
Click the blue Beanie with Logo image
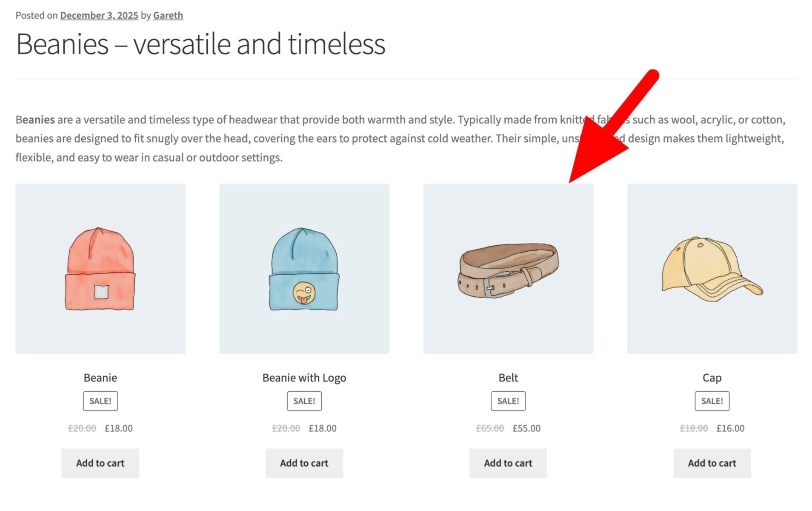(304, 269)
